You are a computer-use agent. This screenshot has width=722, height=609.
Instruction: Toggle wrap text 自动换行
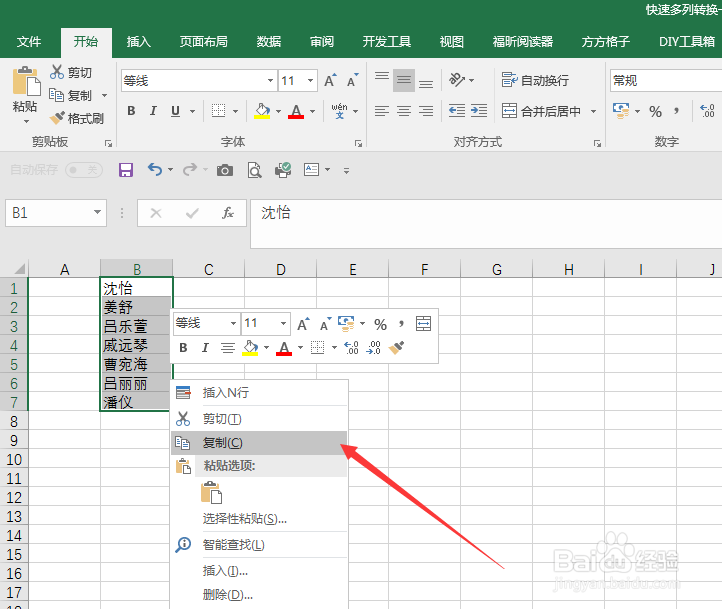(536, 81)
